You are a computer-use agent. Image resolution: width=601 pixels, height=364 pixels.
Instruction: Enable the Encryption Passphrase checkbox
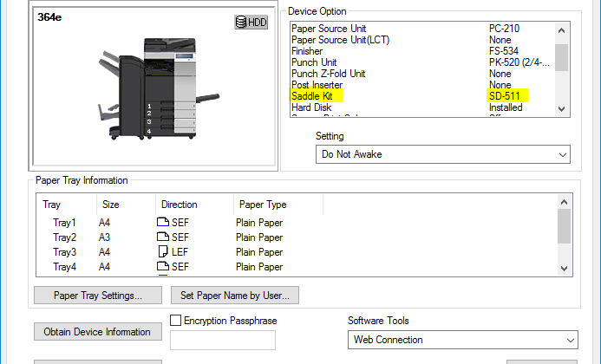176,321
